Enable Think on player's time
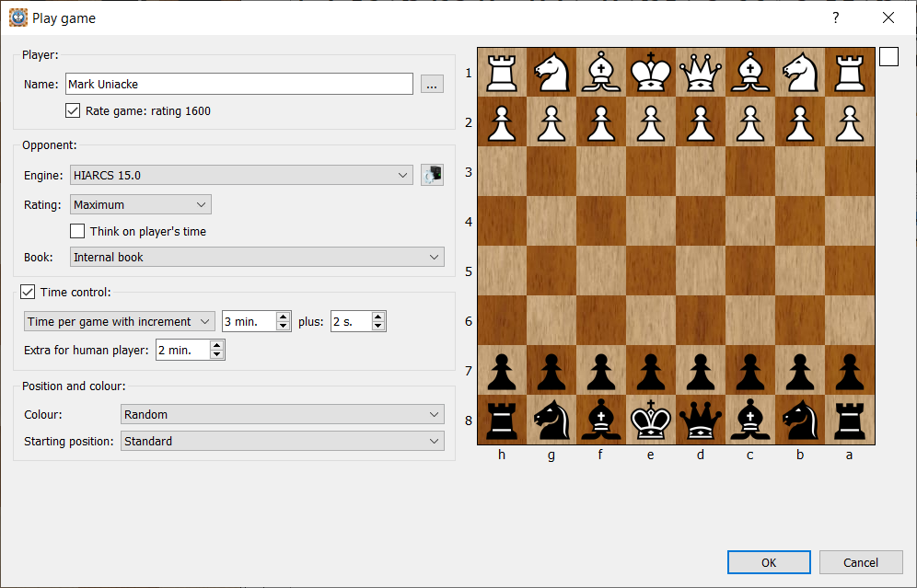 (x=78, y=231)
